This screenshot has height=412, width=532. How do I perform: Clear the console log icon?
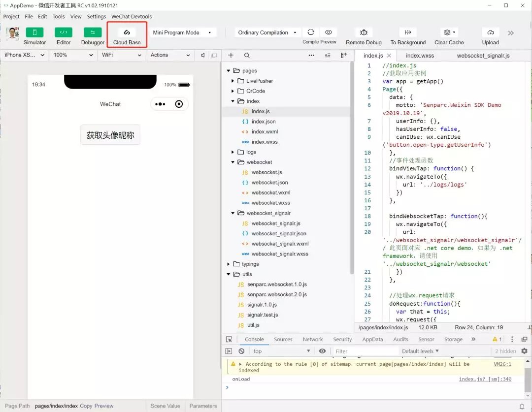point(241,351)
